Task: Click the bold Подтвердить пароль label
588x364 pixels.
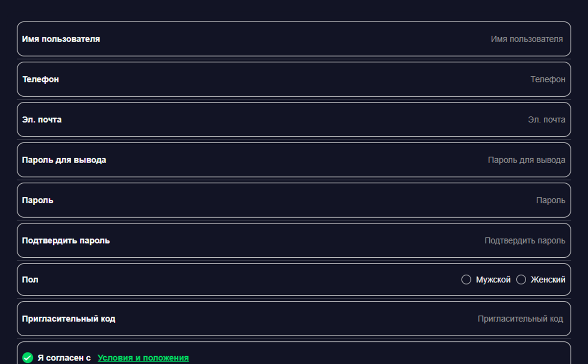Action: pos(66,241)
